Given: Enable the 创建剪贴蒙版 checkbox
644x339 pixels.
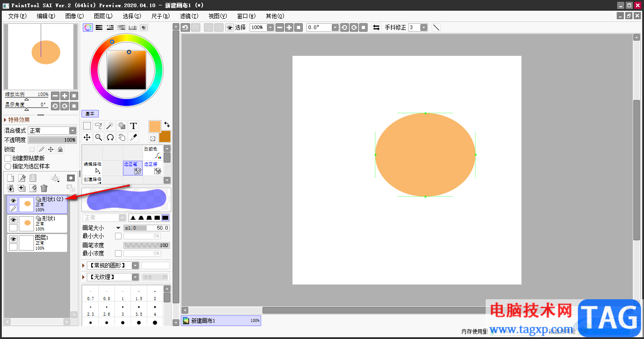Looking at the screenshot, I should click(x=8, y=158).
